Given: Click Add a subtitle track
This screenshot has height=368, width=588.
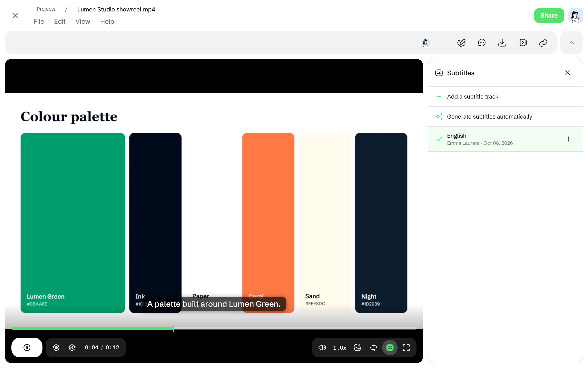Looking at the screenshot, I should (505, 96).
